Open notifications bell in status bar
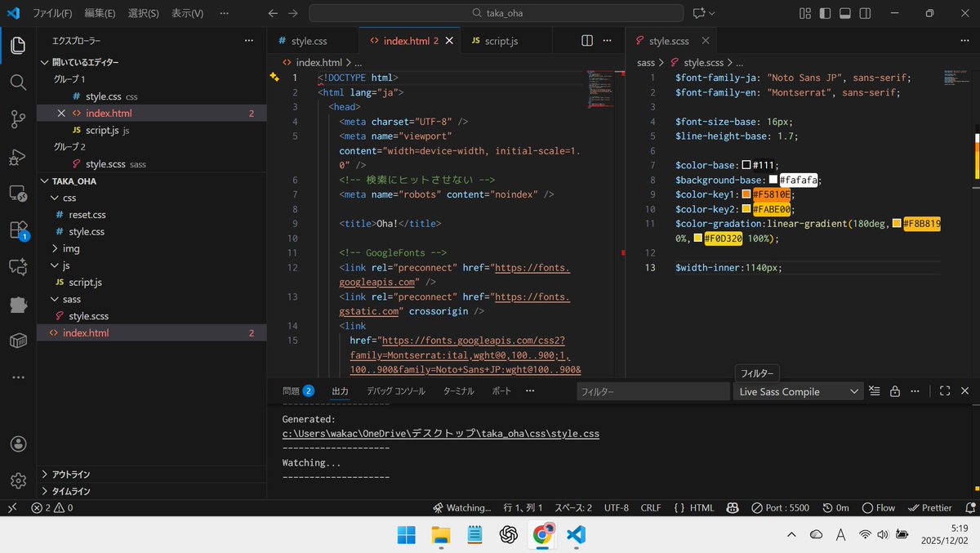980x553 pixels. tap(969, 508)
